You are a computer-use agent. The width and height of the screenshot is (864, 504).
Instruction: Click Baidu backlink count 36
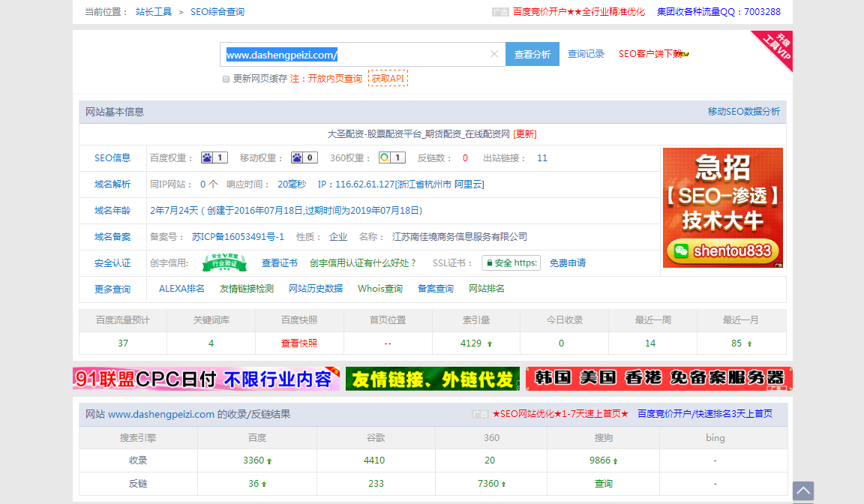click(253, 484)
